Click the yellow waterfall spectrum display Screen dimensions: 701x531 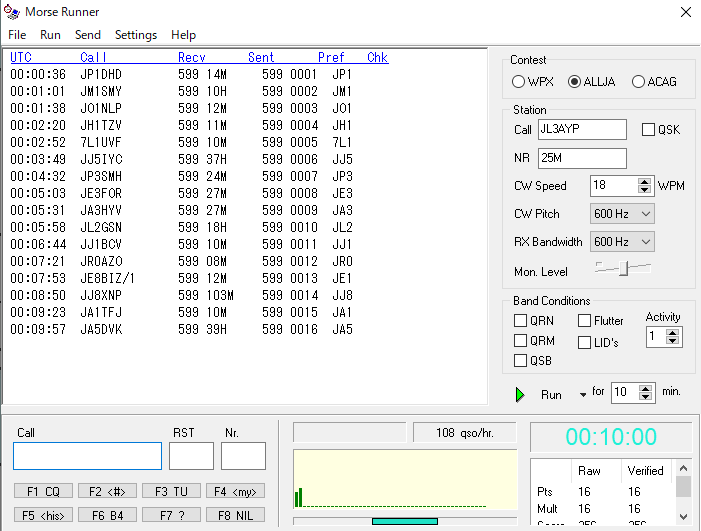[405, 479]
